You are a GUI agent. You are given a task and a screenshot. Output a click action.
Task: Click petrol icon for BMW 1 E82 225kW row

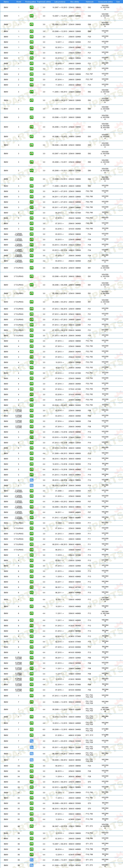pyautogui.click(x=31, y=7)
